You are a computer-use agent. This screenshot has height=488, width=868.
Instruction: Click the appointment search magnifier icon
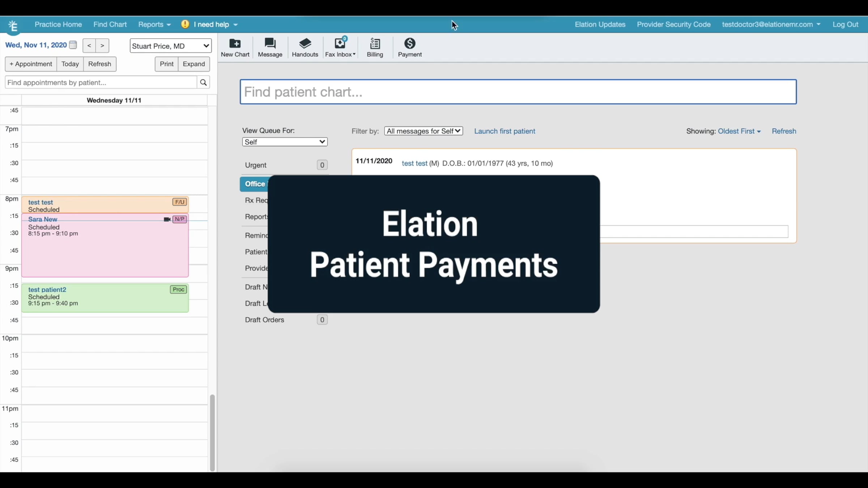[203, 82]
